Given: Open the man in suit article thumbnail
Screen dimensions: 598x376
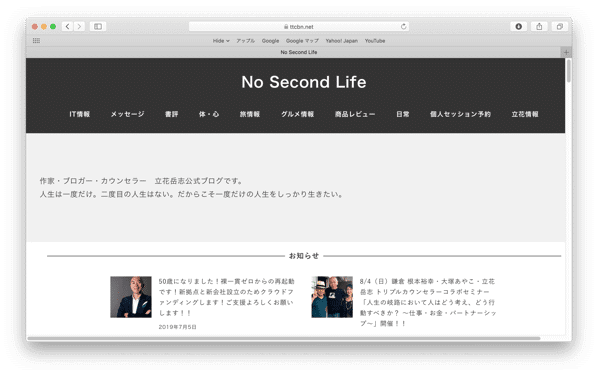Looking at the screenshot, I should click(131, 297).
